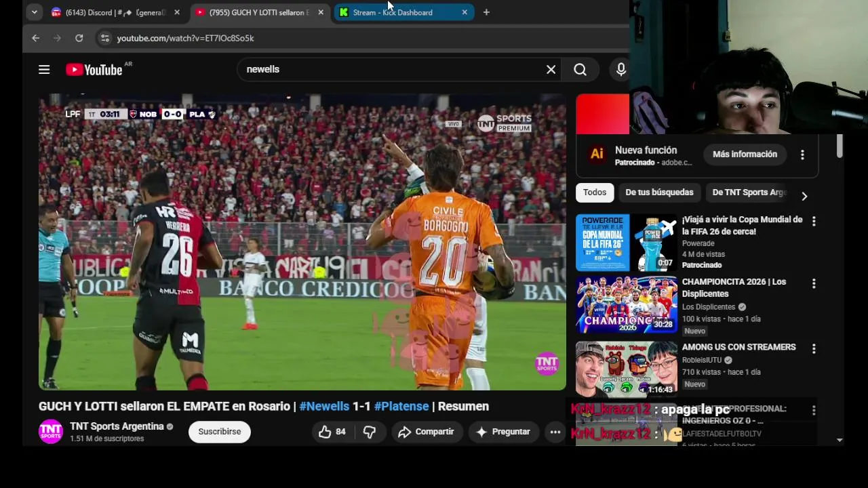Click the TNT Sports logo in the video corner
This screenshot has height=488, width=868.
click(x=547, y=363)
